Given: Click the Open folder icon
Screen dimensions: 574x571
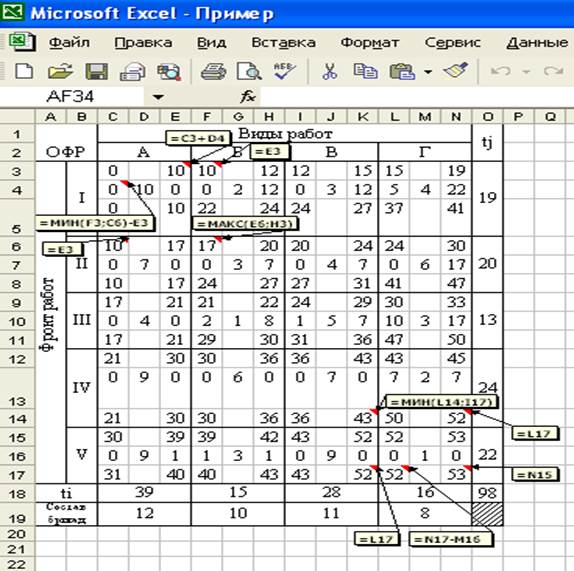Looking at the screenshot, I should tap(60, 71).
